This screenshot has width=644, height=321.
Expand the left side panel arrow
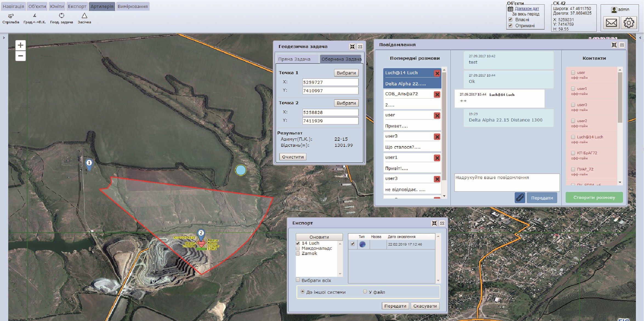click(4, 38)
